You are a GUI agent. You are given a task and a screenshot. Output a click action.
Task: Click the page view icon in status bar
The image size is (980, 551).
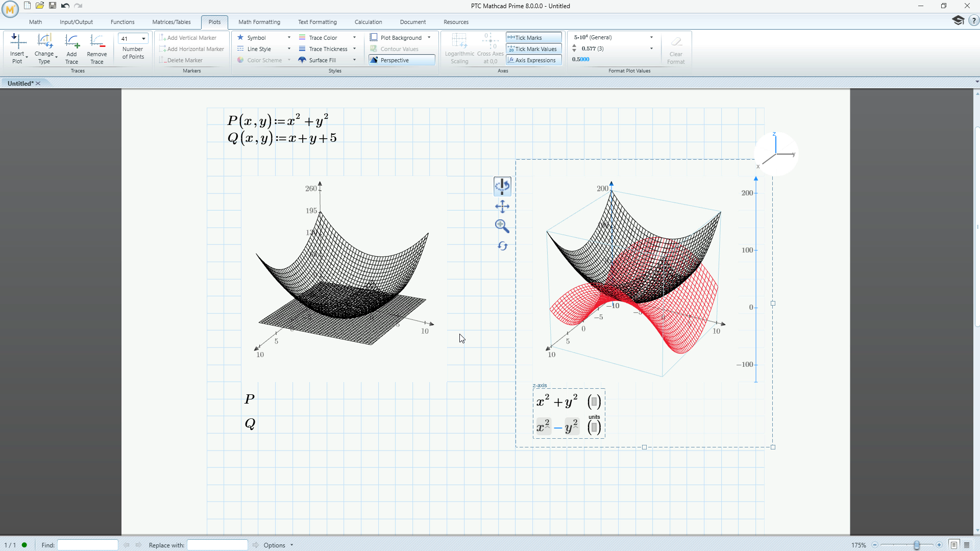pyautogui.click(x=953, y=545)
